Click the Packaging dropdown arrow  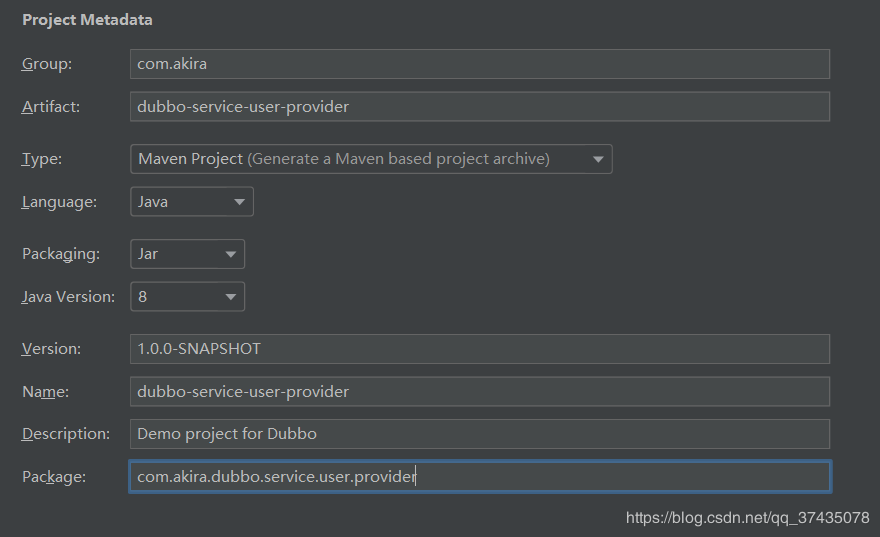230,254
